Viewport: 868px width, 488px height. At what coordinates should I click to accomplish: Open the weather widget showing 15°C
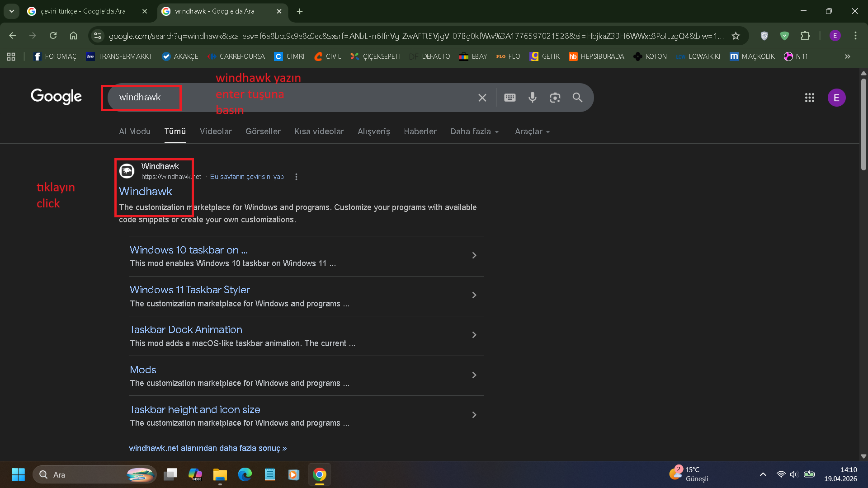689,474
